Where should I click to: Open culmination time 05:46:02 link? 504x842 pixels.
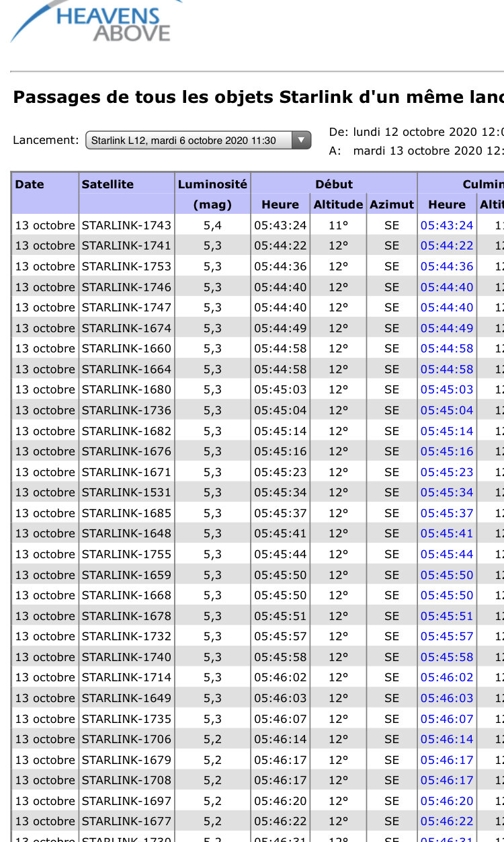click(447, 677)
